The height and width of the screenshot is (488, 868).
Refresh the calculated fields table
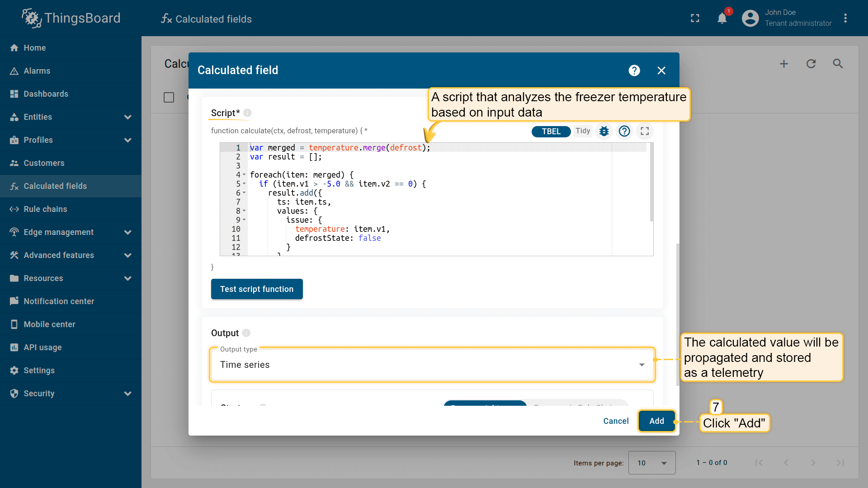click(811, 64)
